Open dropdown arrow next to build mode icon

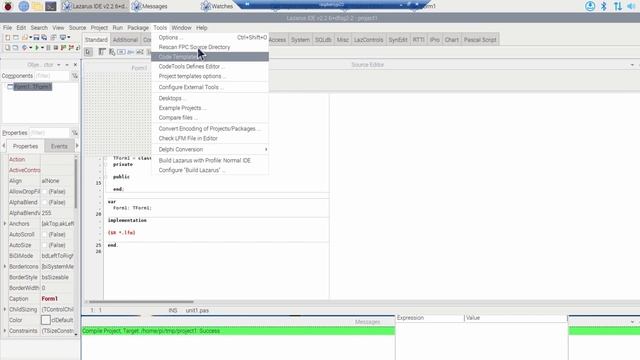31,48
